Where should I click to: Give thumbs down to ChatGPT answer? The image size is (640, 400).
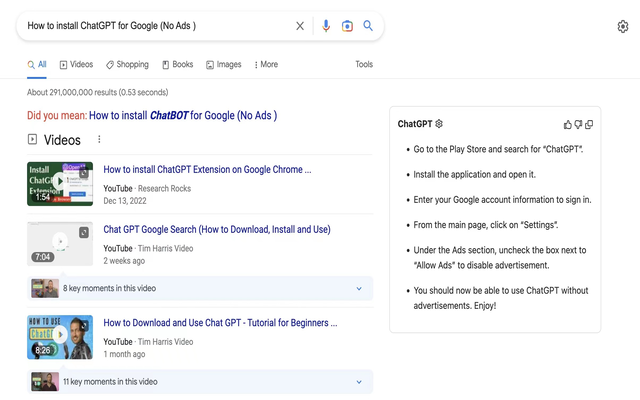click(578, 124)
